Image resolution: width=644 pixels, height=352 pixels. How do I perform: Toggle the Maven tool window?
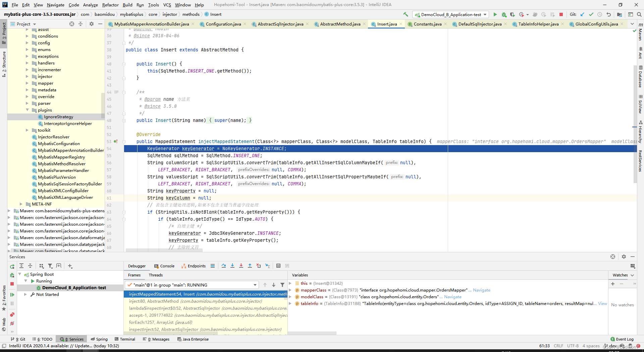[640, 32]
